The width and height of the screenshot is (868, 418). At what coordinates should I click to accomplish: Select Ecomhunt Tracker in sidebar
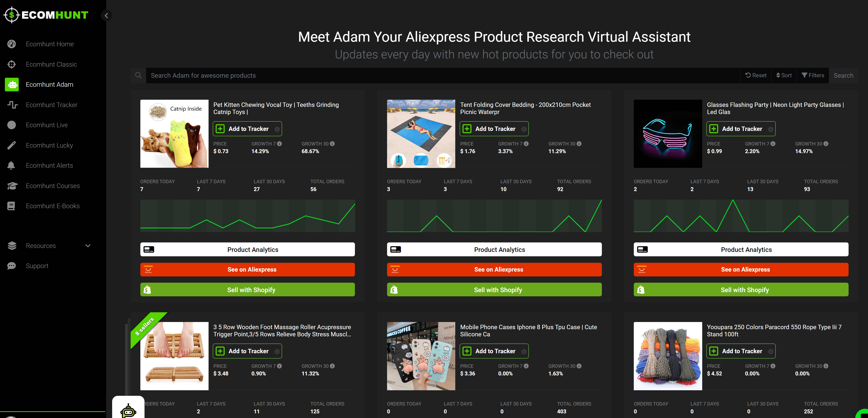coord(52,105)
